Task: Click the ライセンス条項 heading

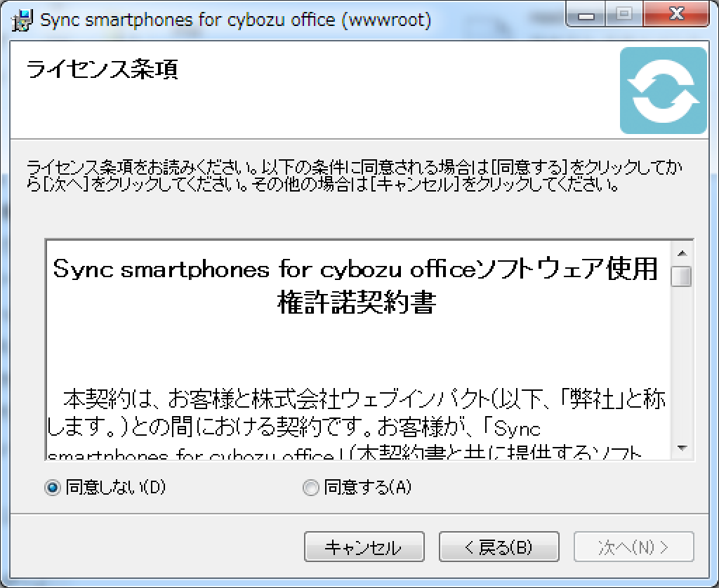Action: [x=102, y=70]
